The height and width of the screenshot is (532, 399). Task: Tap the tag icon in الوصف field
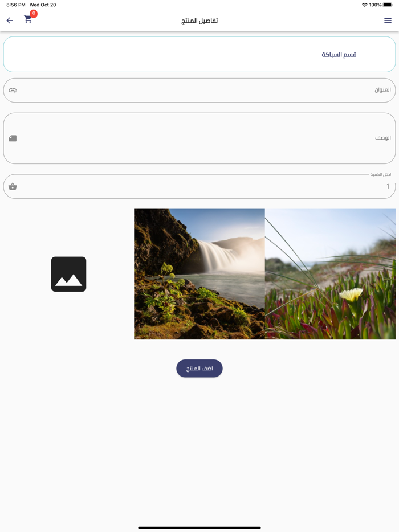coord(13,138)
